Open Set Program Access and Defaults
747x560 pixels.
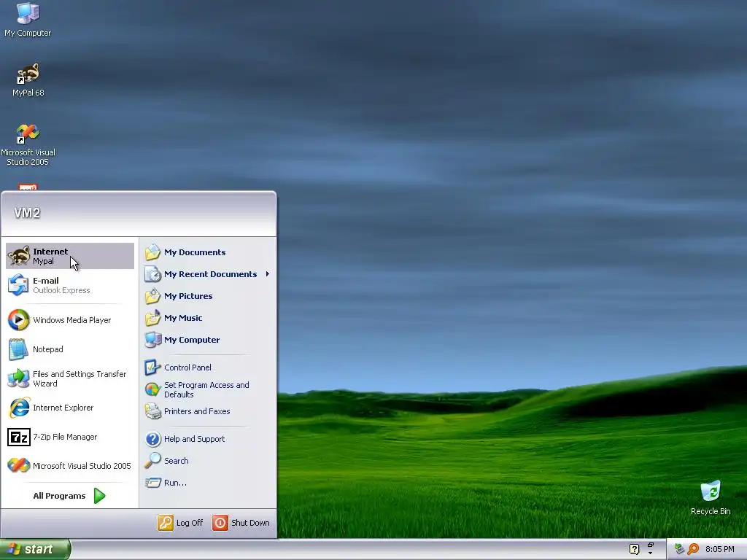(x=208, y=389)
